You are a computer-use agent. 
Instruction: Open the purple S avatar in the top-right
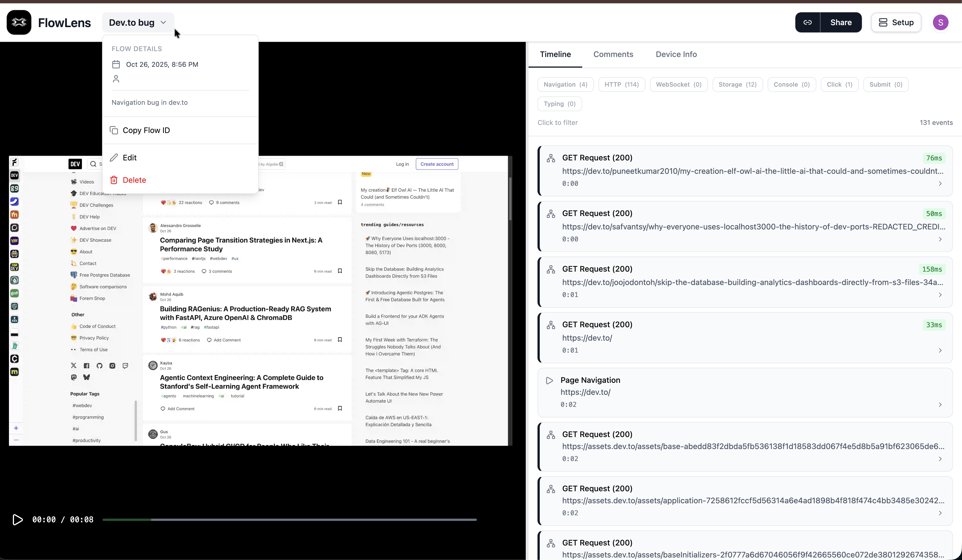(940, 22)
